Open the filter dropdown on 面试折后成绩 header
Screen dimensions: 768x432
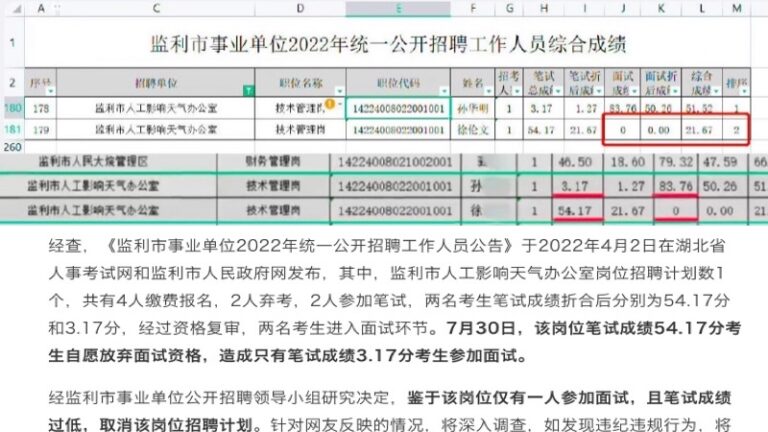(675, 91)
